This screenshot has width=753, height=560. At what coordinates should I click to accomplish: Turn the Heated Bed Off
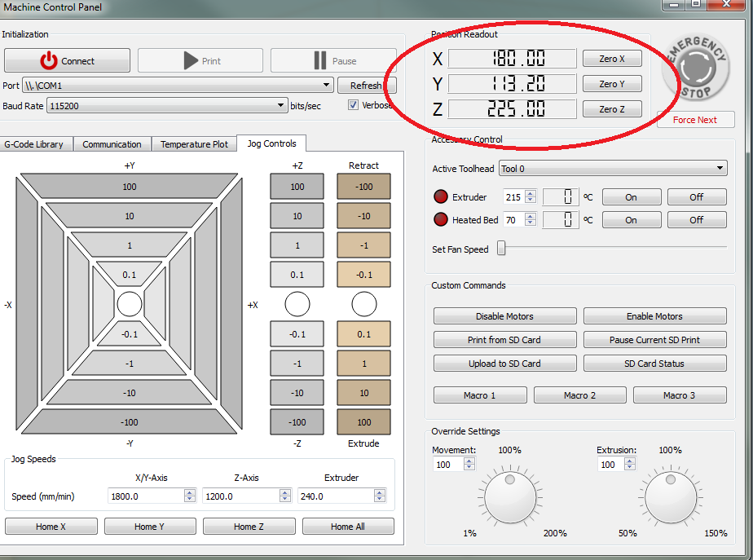pos(696,220)
